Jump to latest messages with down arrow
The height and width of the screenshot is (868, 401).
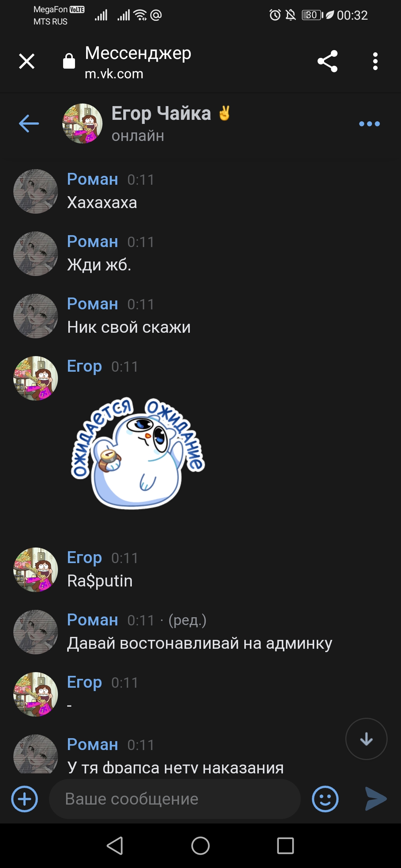pyautogui.click(x=366, y=739)
